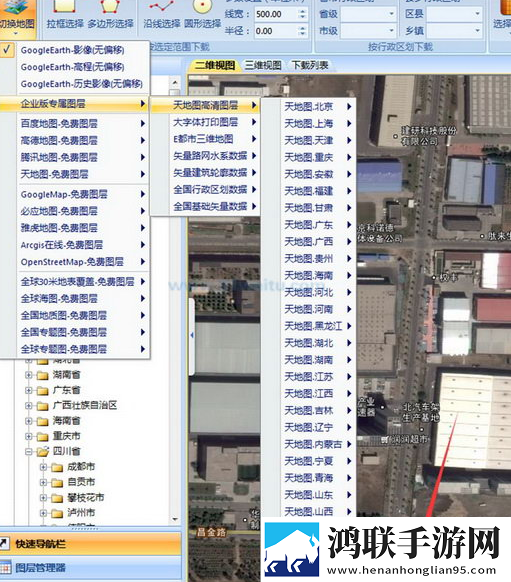The width and height of the screenshot is (511, 582).
Task: Expand the 广西壮族自治区 tree node
Action: [29, 406]
